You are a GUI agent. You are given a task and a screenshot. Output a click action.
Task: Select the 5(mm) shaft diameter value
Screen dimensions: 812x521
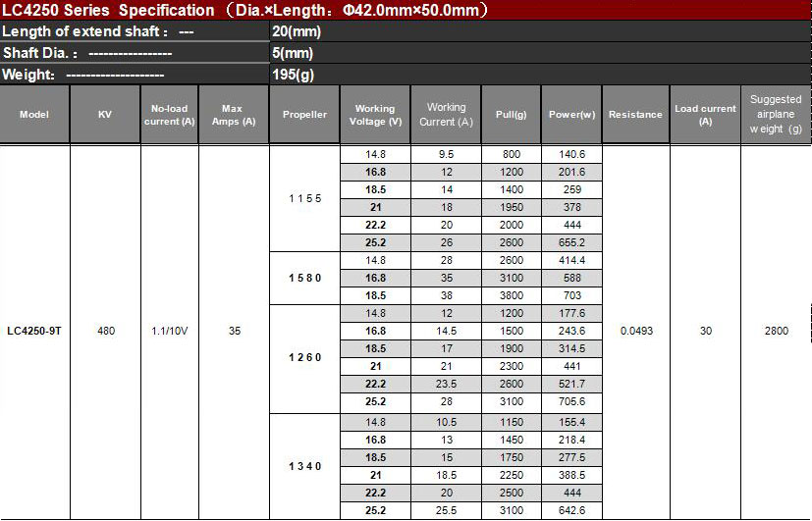[293, 53]
